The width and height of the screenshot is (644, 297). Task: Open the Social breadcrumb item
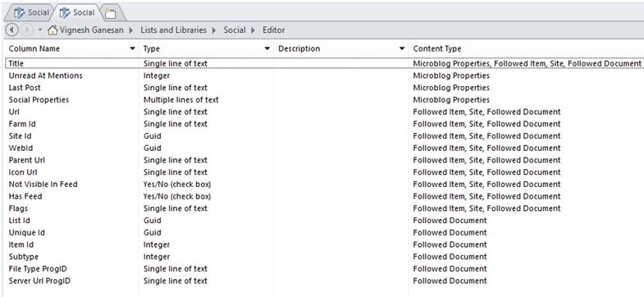(x=235, y=30)
